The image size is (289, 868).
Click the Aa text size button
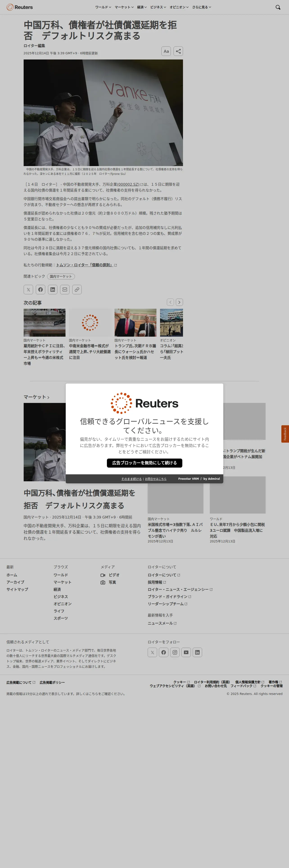(x=166, y=51)
